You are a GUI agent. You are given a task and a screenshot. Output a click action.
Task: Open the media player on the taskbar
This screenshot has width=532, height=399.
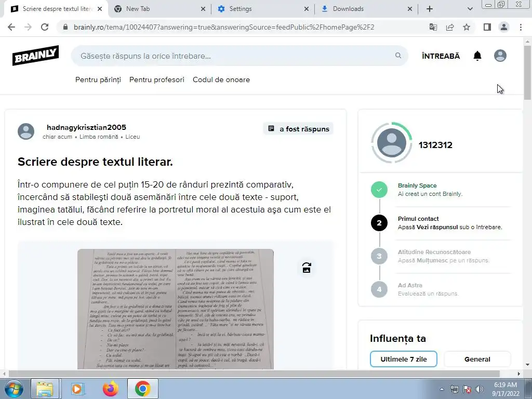coord(77,389)
